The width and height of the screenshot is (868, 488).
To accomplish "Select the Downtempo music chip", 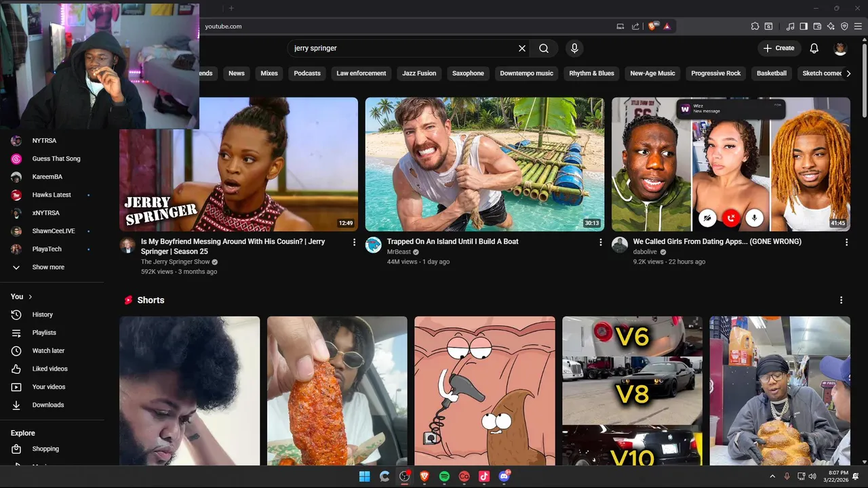I will click(x=526, y=73).
